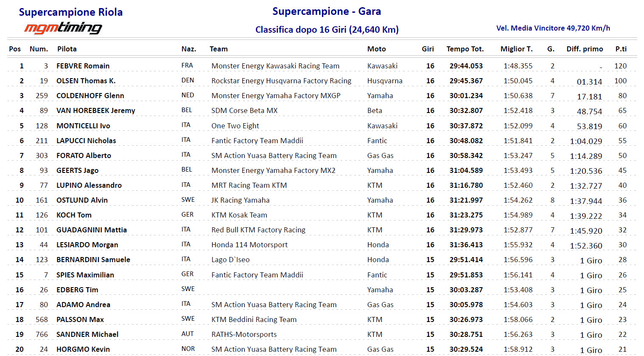Click gap value 48.754

pos(589,111)
